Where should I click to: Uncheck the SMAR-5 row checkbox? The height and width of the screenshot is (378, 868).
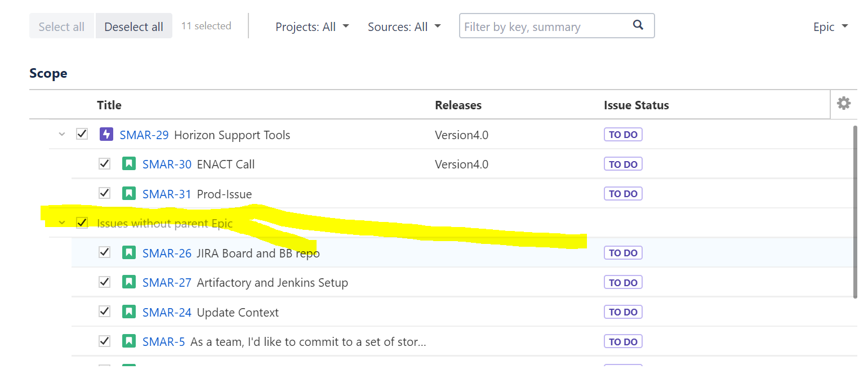104,341
